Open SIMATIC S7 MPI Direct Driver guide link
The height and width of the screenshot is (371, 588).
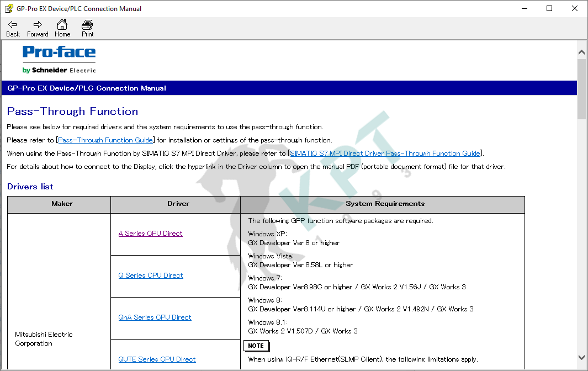coord(385,153)
